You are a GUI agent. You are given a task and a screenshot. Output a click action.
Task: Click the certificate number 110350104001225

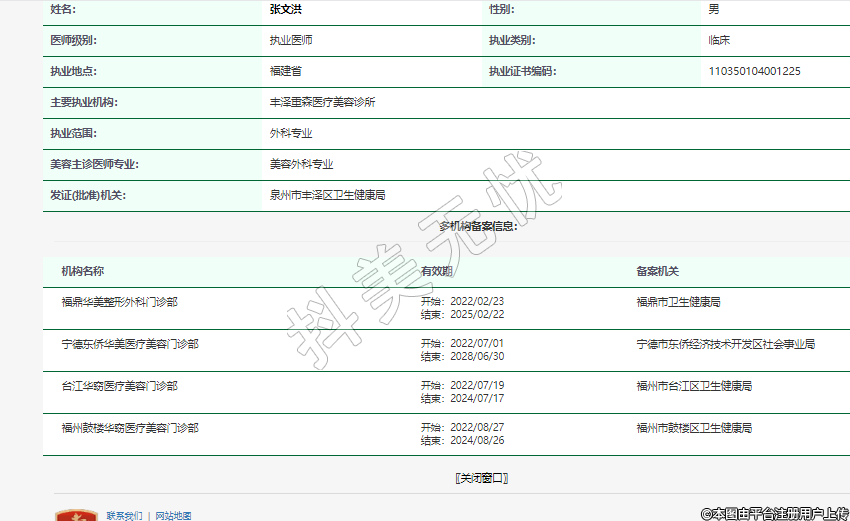[x=754, y=71]
